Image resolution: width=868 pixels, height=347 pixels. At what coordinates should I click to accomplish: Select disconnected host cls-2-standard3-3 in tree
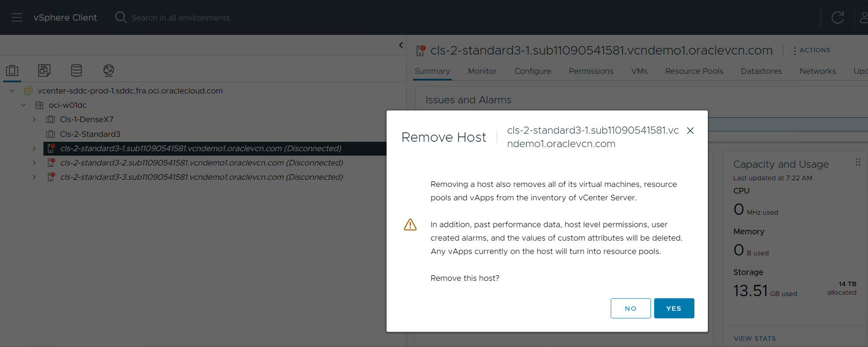[202, 177]
